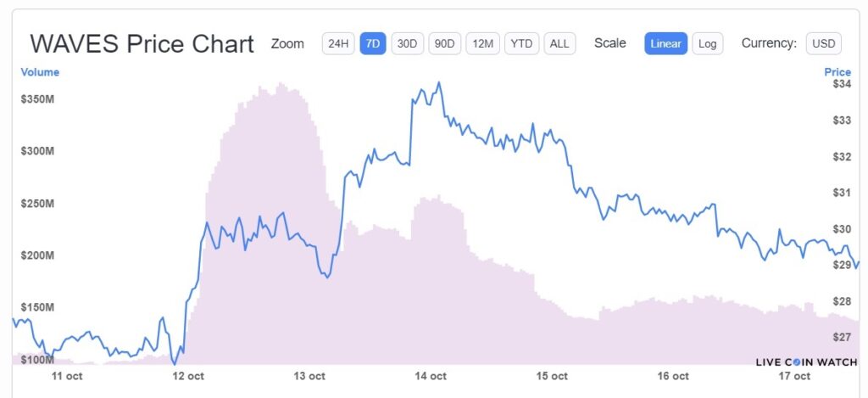The height and width of the screenshot is (398, 868).
Task: Show 12M price history
Action: point(482,44)
